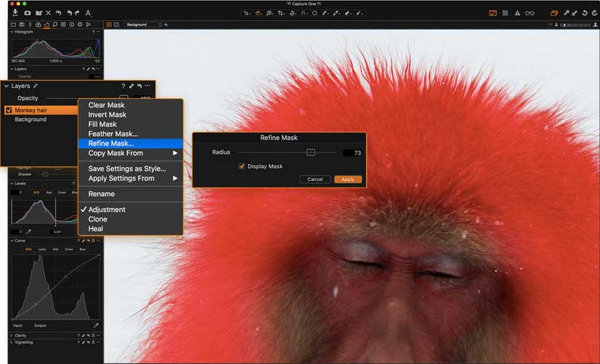Click the Layers panel help question mark
This screenshot has height=364, width=600.
click(x=123, y=86)
